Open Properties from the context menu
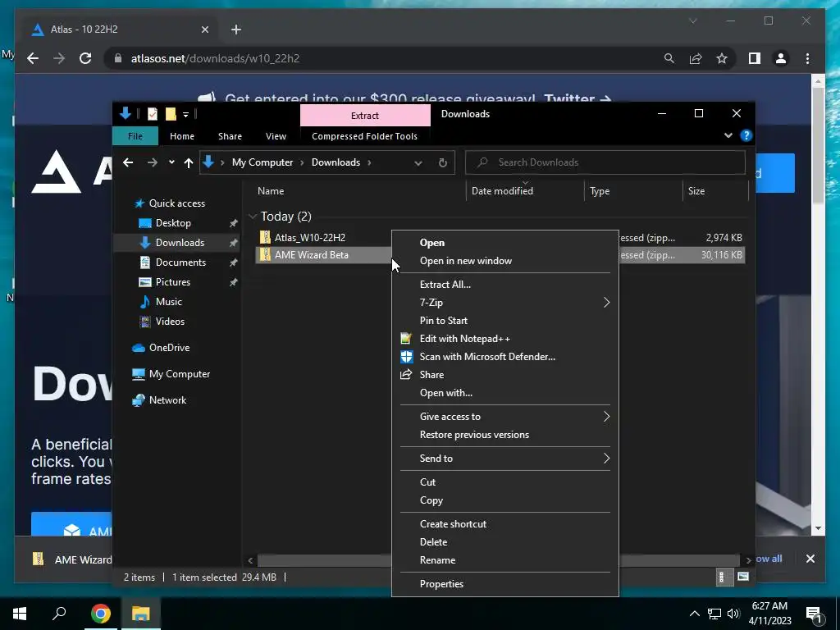Screen dimensions: 840x630 441,584
